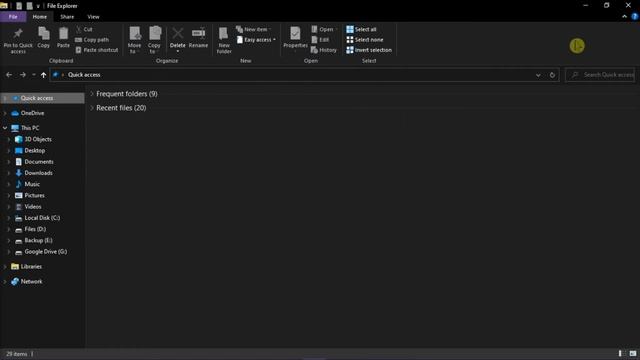This screenshot has width=640, height=360.
Task: Click Copy path command
Action: click(x=92, y=40)
